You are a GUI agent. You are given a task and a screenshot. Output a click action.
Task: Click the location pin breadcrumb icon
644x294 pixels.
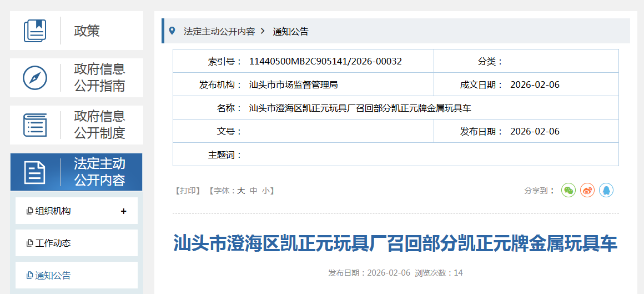coord(172,31)
